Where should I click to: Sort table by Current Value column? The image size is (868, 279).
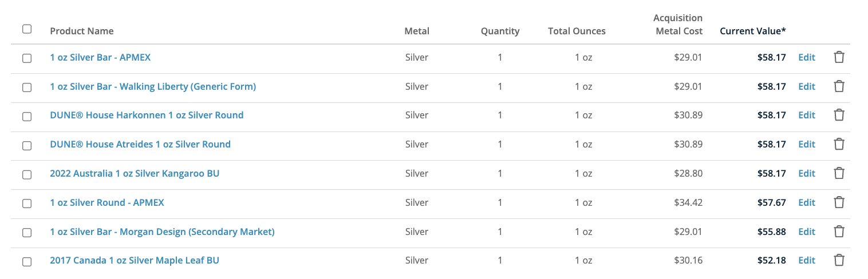752,31
